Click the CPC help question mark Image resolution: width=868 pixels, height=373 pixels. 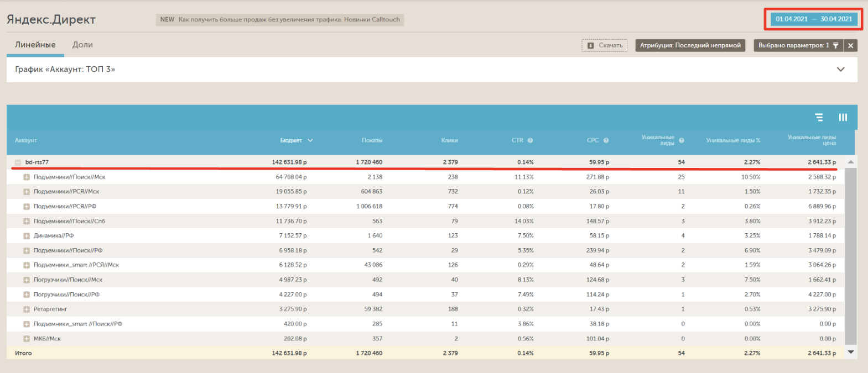tap(606, 140)
